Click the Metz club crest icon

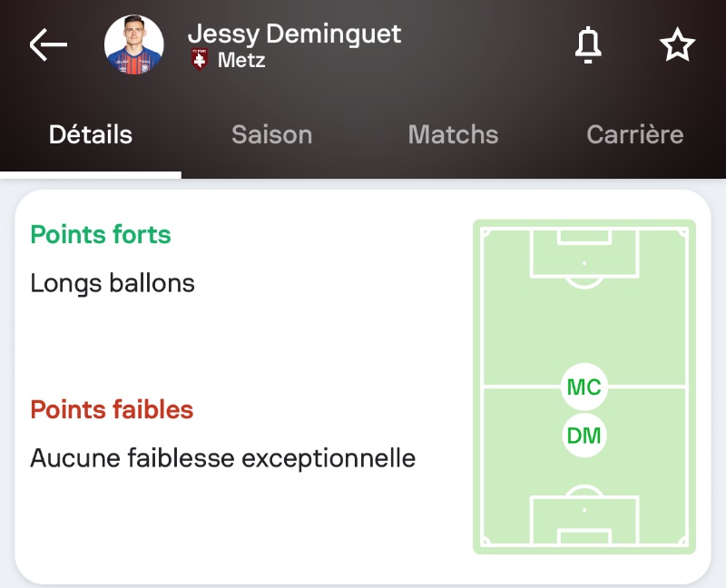tap(200, 61)
